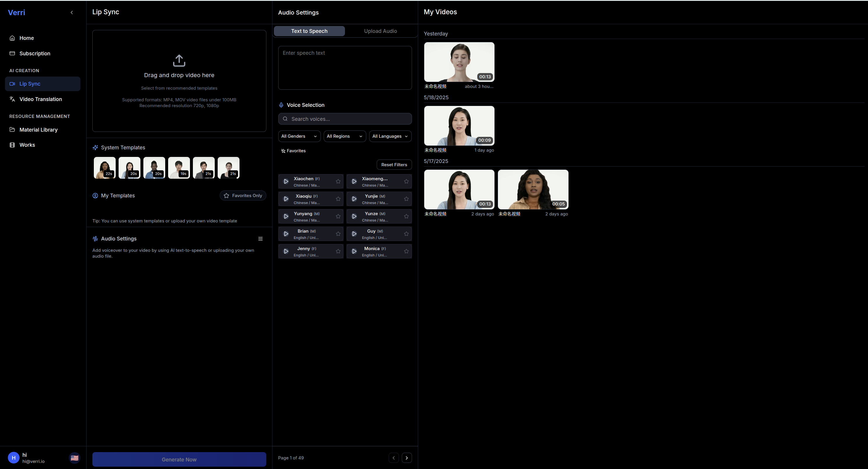Star the Yunjie voice as favorite

(406, 199)
